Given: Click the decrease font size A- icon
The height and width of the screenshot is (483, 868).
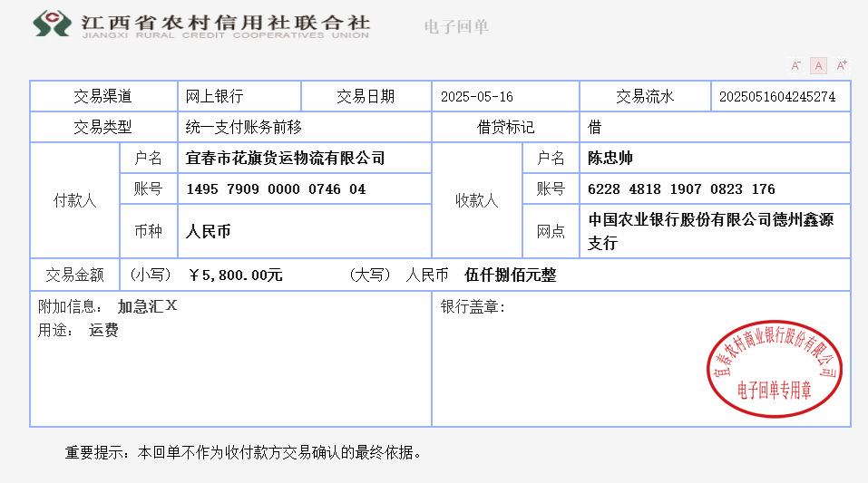Looking at the screenshot, I should (x=795, y=66).
